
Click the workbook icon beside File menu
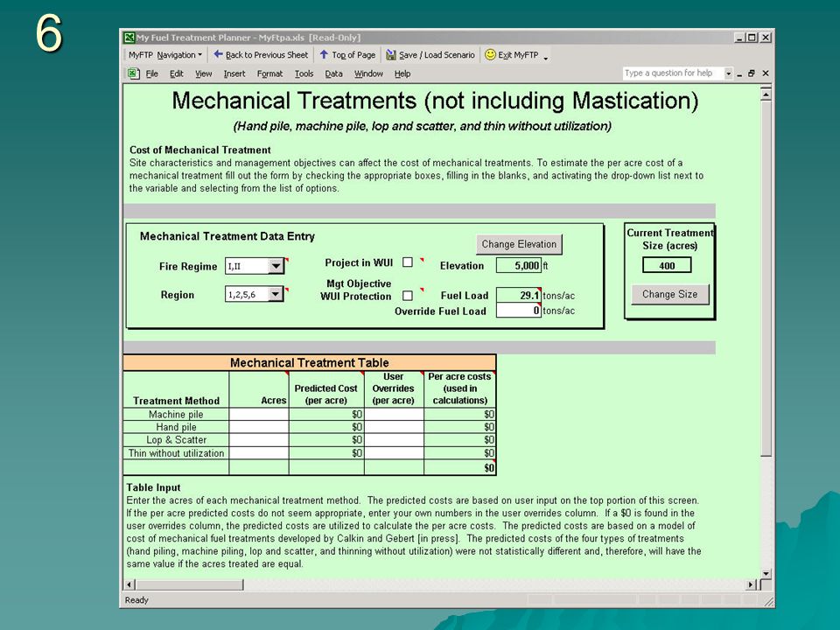tap(133, 73)
